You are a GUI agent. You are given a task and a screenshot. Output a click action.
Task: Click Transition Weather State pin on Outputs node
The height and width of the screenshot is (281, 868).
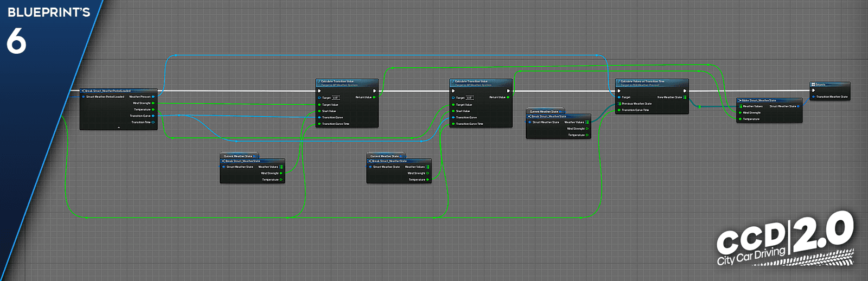[813, 97]
